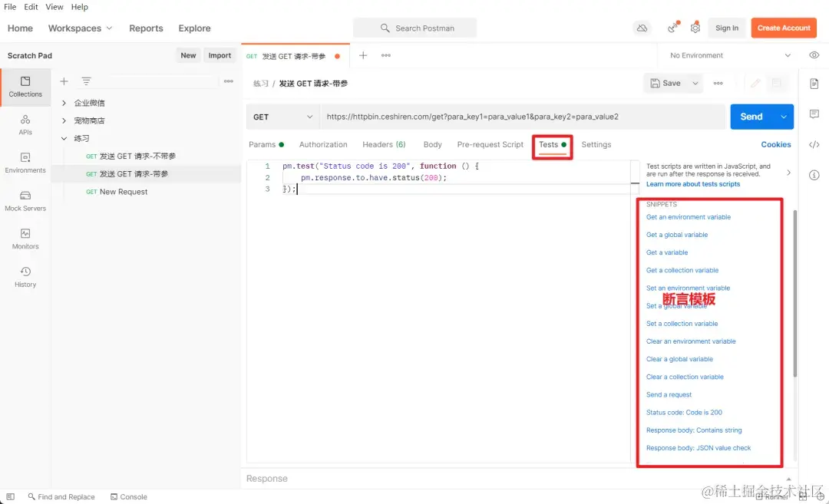Image resolution: width=829 pixels, height=504 pixels.
Task: Expand the 企业微信 collection
Action: [x=64, y=103]
